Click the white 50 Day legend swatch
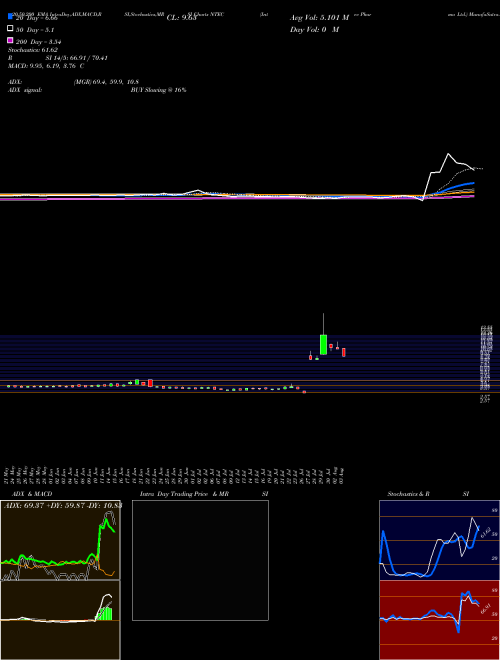This screenshot has width=500, height=660. coord(11,28)
